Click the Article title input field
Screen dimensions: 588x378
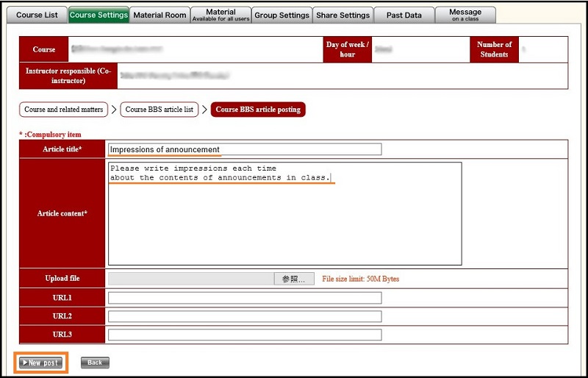[245, 149]
